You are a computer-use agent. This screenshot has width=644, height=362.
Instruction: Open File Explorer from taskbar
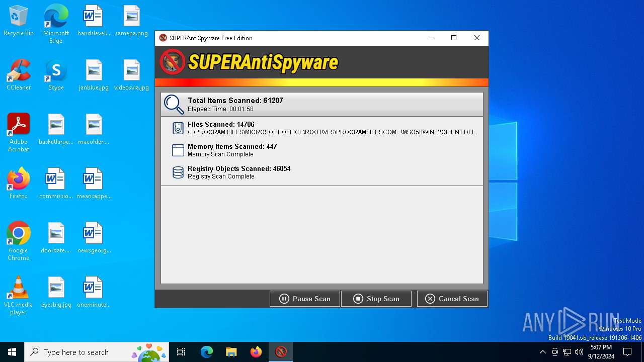click(x=231, y=352)
